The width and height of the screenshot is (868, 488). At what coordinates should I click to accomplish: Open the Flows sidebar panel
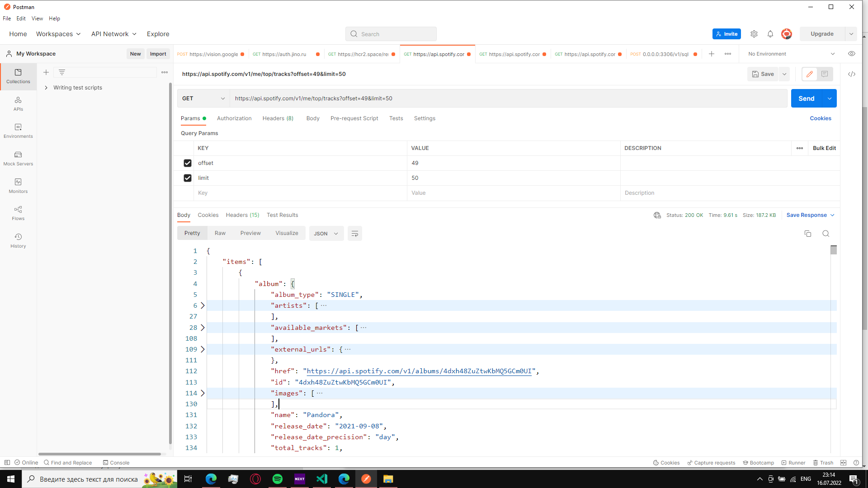pyautogui.click(x=18, y=213)
